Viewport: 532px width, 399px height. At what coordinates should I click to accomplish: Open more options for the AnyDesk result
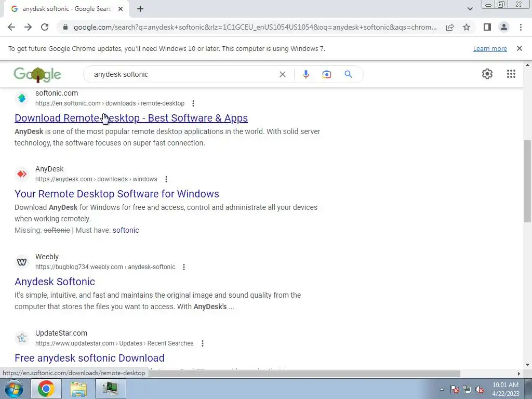(166, 179)
